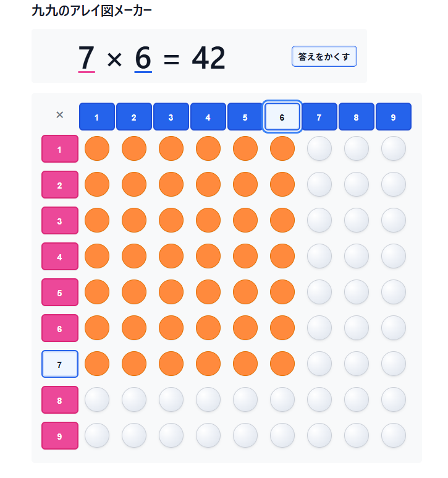Click the orange dot at row 7, column 6

click(282, 364)
